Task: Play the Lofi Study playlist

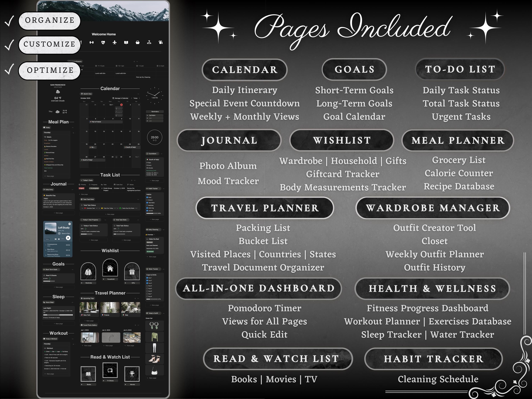Action: [x=68, y=238]
